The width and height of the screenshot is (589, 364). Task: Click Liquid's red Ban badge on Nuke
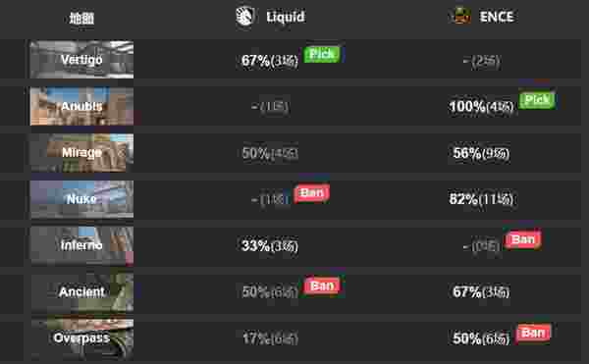(x=312, y=193)
